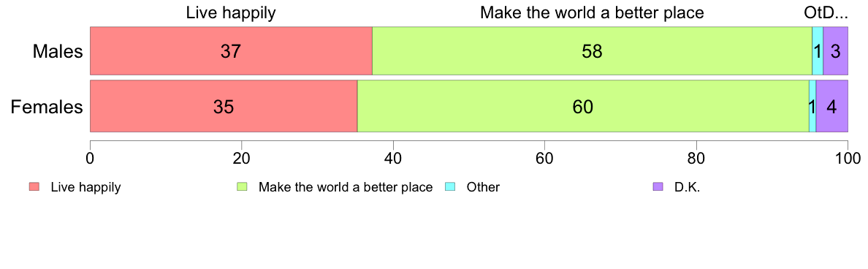Select the Males purple segment showing 3
Viewport: 868px width, 269px height.
point(835,50)
